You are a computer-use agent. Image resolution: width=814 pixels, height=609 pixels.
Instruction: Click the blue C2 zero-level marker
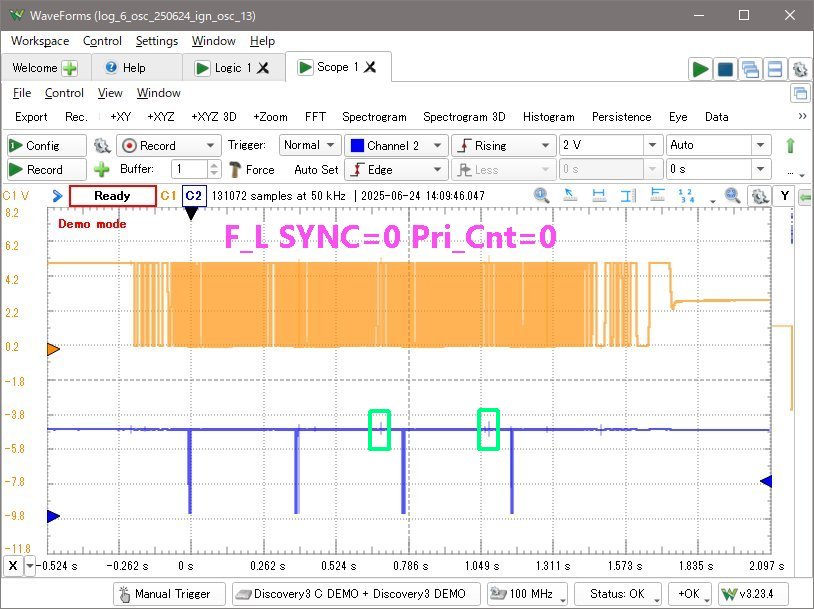point(53,516)
